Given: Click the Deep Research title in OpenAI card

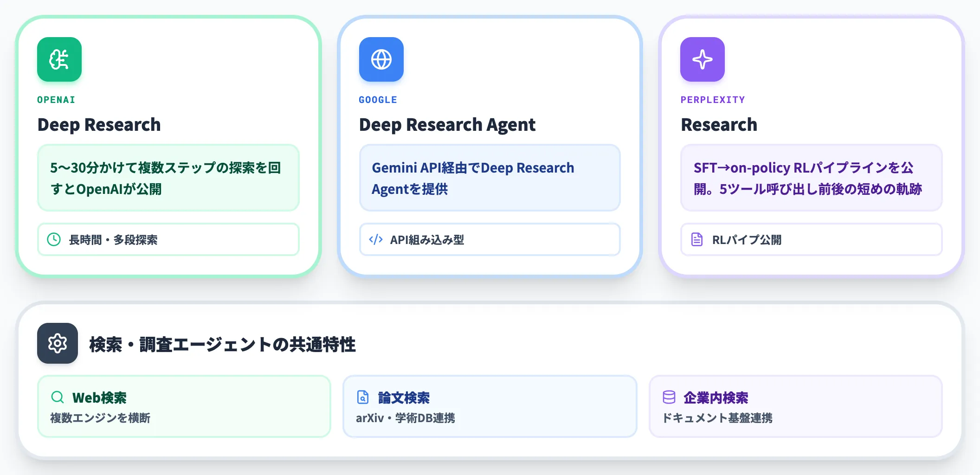Looking at the screenshot, I should [99, 125].
